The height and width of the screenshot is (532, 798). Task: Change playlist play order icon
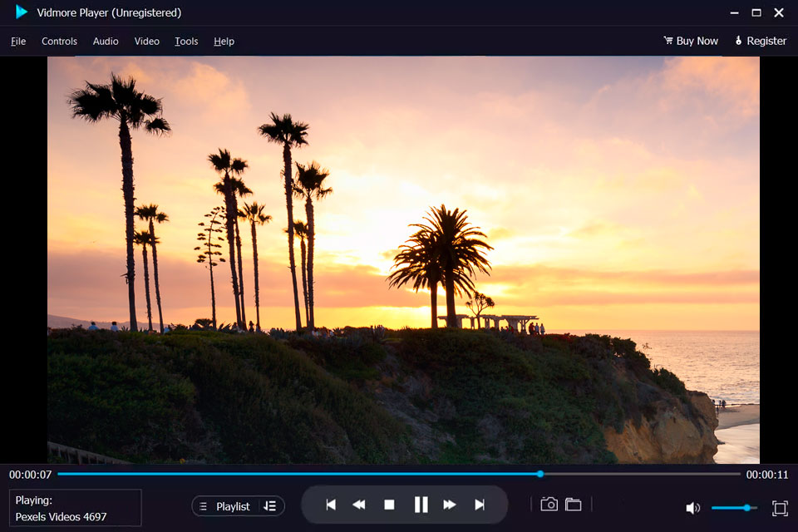[269, 506]
